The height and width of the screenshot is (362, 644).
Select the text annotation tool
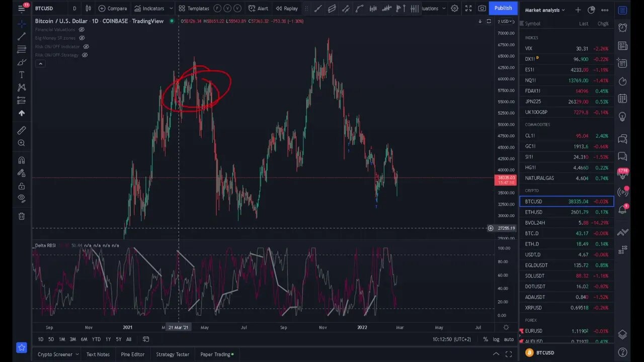(21, 75)
